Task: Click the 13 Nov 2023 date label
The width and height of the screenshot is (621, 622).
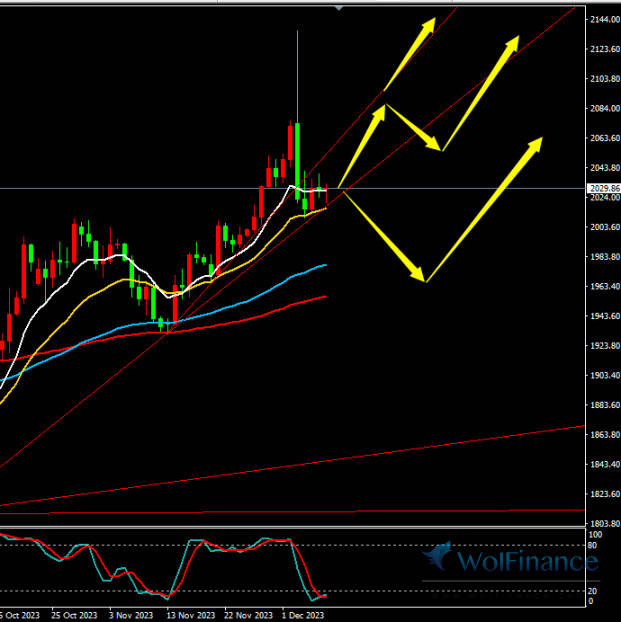Action: tap(190, 615)
